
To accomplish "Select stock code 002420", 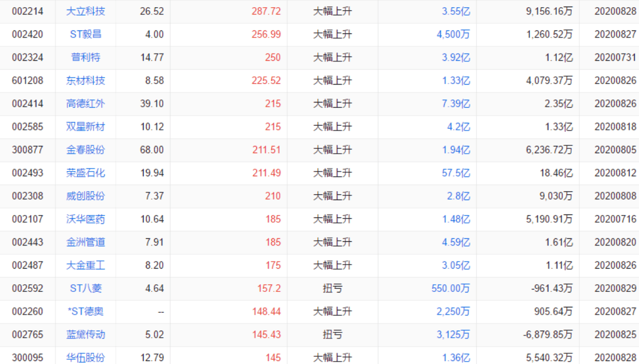I will (x=27, y=34).
